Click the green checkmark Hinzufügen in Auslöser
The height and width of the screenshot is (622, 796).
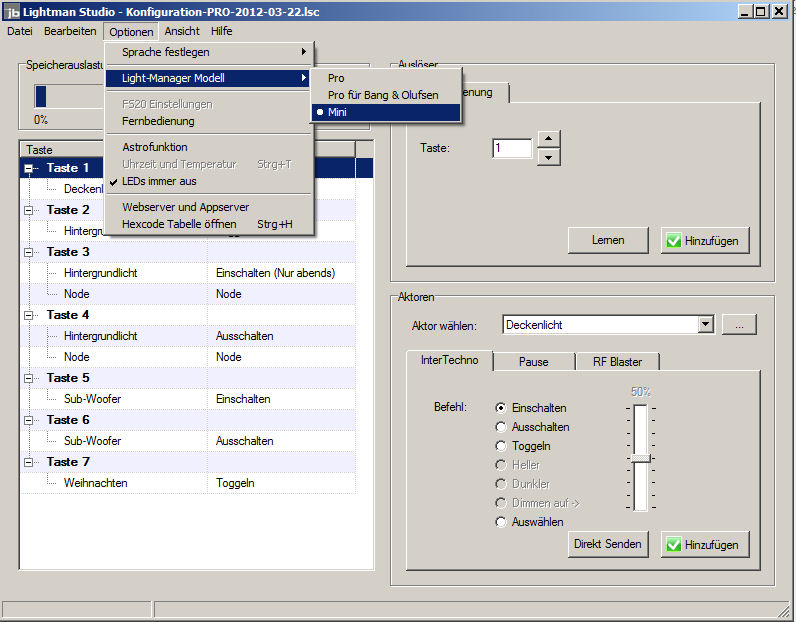click(704, 240)
